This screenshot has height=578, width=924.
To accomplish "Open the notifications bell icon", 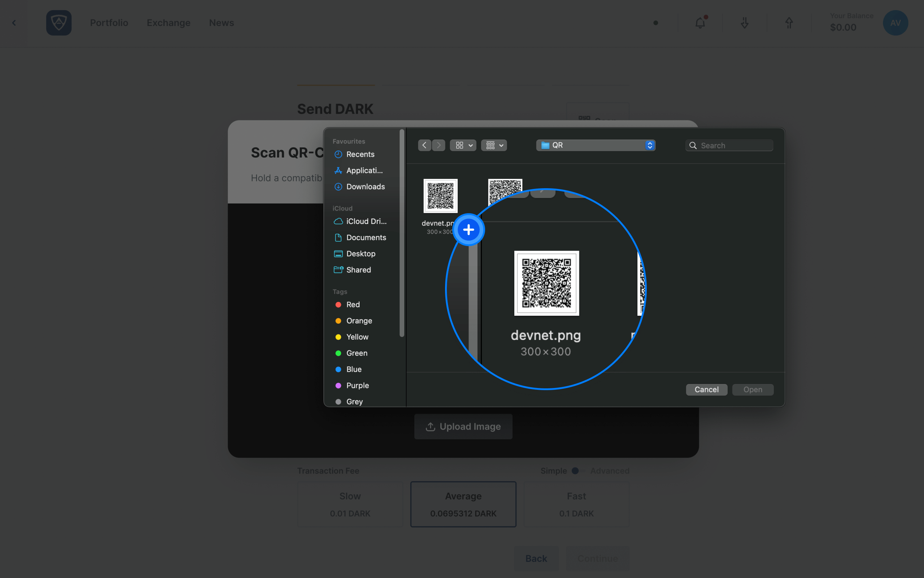I will click(x=700, y=23).
